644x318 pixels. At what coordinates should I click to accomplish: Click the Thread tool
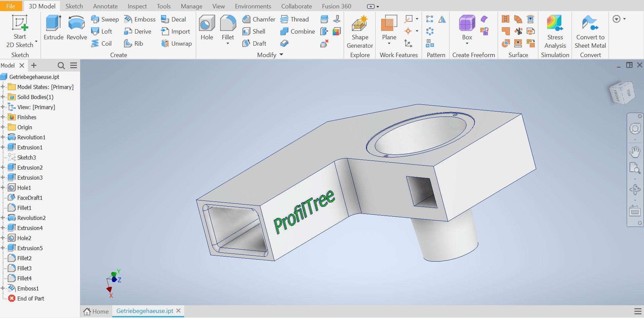[x=294, y=19]
